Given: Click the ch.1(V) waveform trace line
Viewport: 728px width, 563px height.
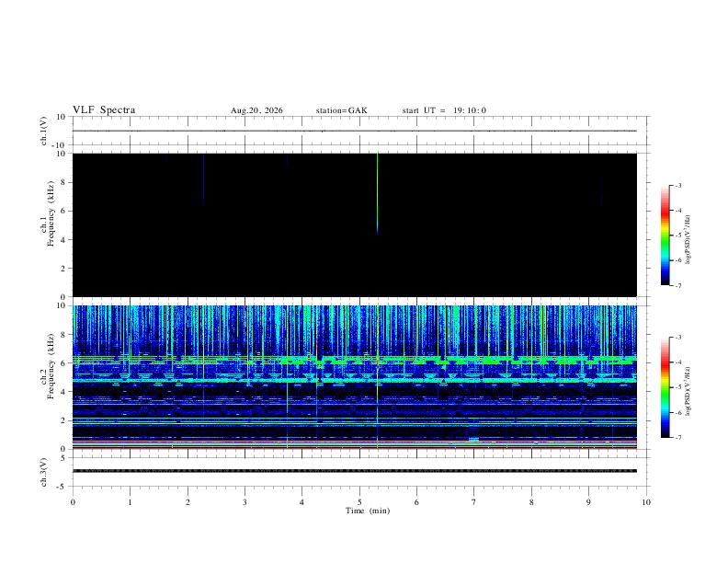Looking at the screenshot, I should click(x=355, y=131).
